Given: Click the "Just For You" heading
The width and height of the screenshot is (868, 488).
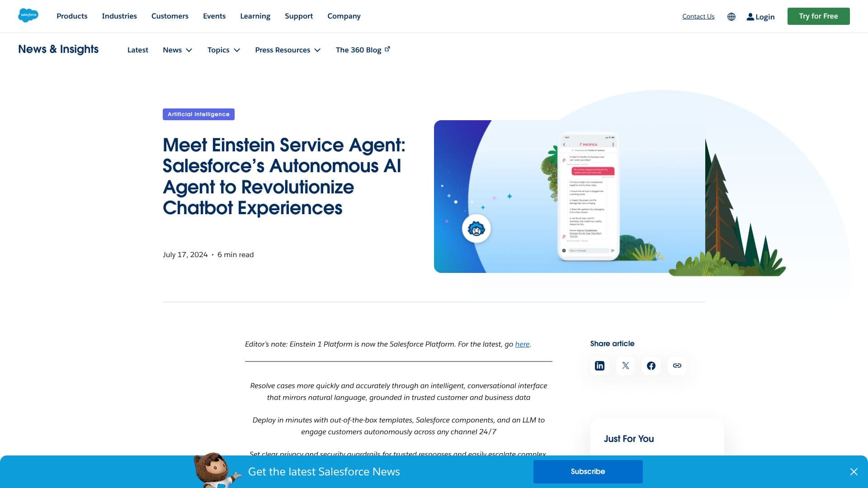Looking at the screenshot, I should 629,439.
